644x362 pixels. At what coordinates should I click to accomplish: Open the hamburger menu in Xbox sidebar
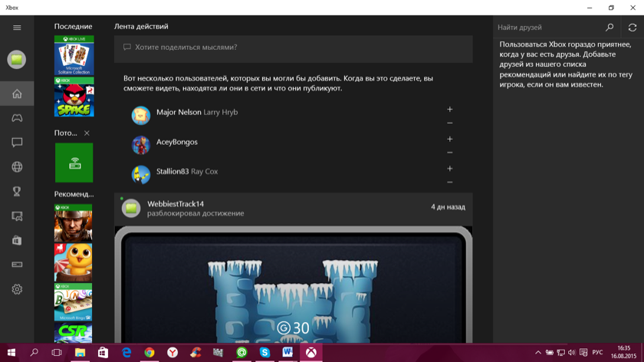[17, 28]
